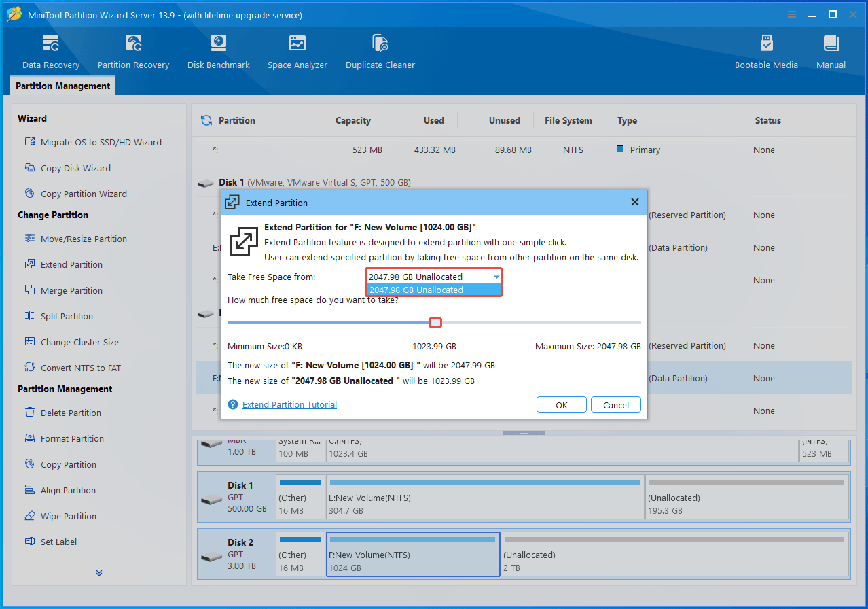This screenshot has height=609, width=868.
Task: Open the Manual
Action: [x=831, y=52]
